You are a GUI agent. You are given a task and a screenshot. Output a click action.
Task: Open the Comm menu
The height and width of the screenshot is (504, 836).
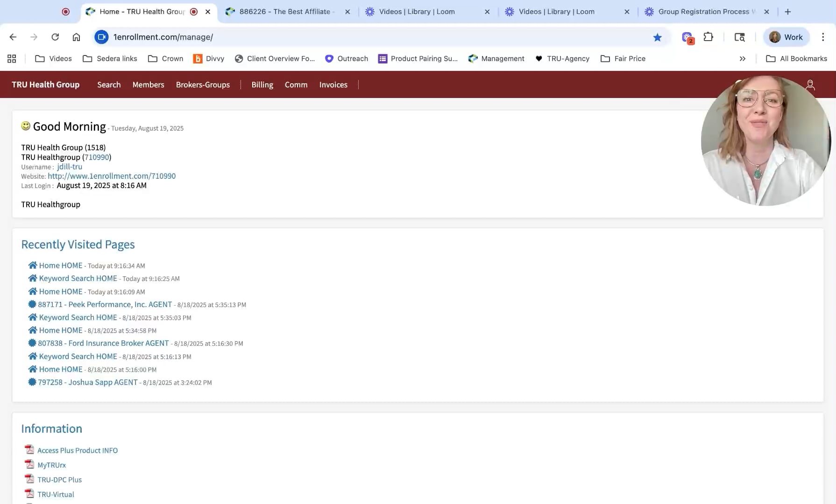pos(296,84)
